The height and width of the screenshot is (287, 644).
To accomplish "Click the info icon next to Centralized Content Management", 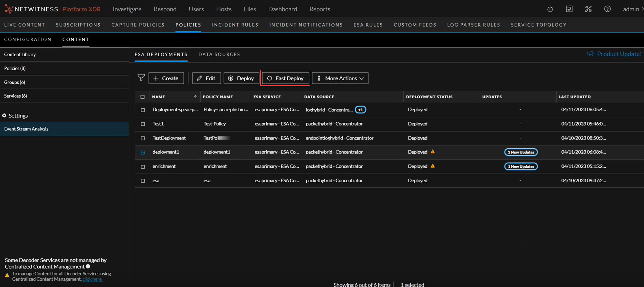I will pyautogui.click(x=88, y=266).
